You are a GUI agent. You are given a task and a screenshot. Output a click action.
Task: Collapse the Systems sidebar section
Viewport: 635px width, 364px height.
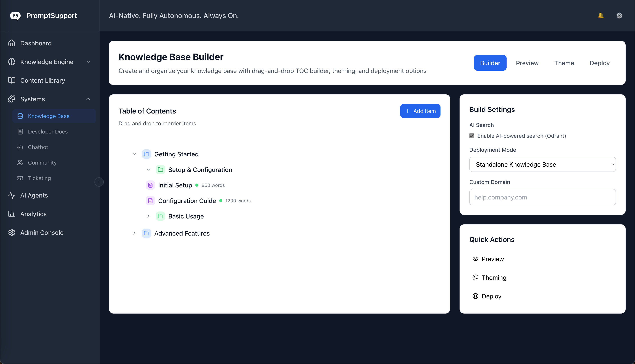click(x=88, y=99)
